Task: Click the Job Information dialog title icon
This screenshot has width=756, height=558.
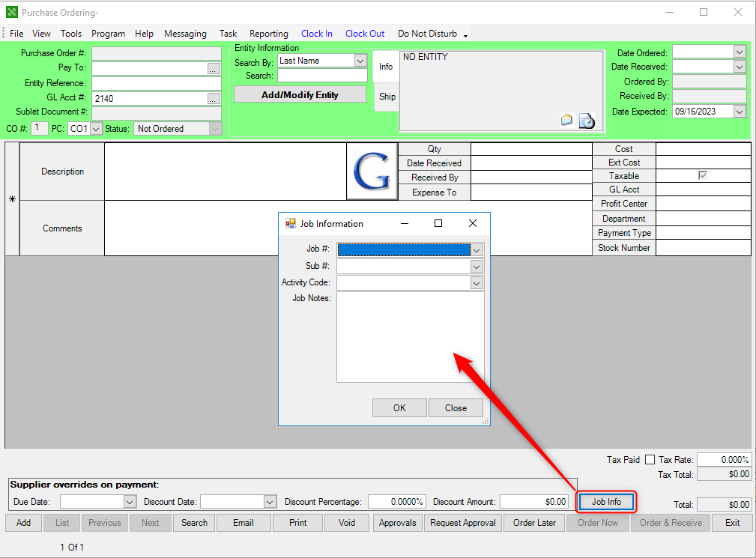Action: [x=290, y=224]
